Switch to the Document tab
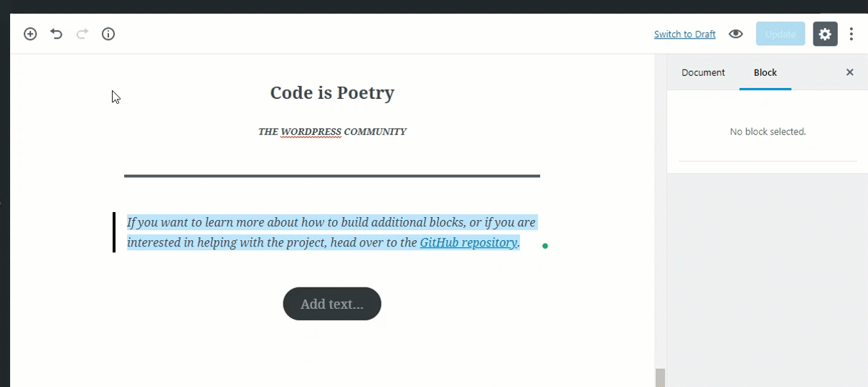 [x=703, y=72]
